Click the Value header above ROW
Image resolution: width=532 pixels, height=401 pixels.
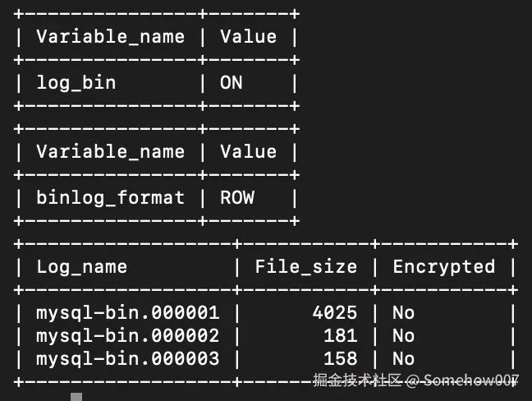click(x=248, y=152)
